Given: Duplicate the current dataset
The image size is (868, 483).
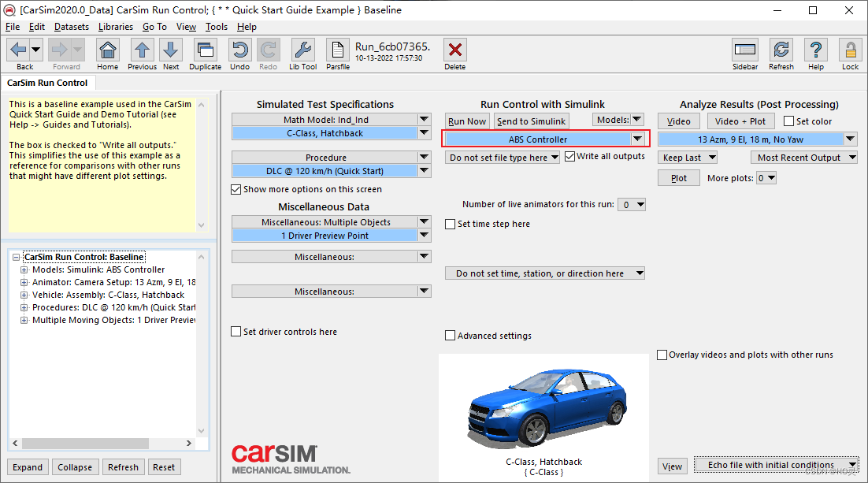Looking at the screenshot, I should [206, 50].
